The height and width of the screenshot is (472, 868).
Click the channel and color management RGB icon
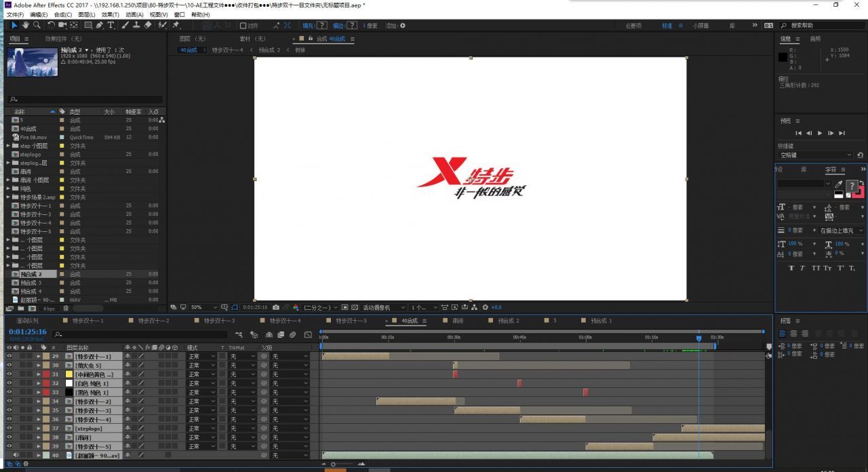pos(295,307)
